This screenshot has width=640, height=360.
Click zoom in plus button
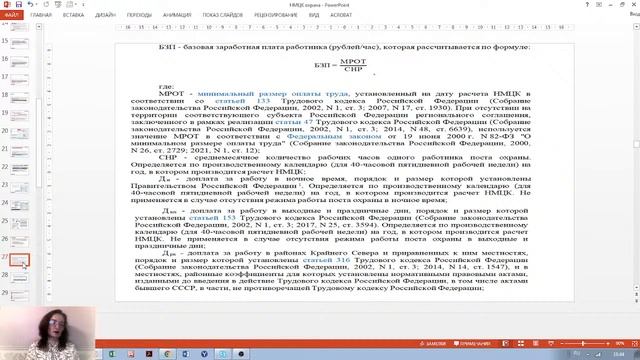point(608,344)
